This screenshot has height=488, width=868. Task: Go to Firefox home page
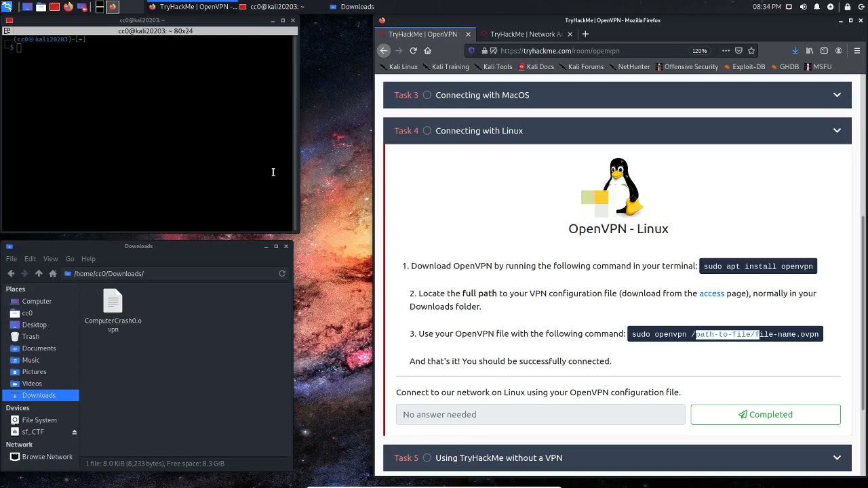coord(427,51)
